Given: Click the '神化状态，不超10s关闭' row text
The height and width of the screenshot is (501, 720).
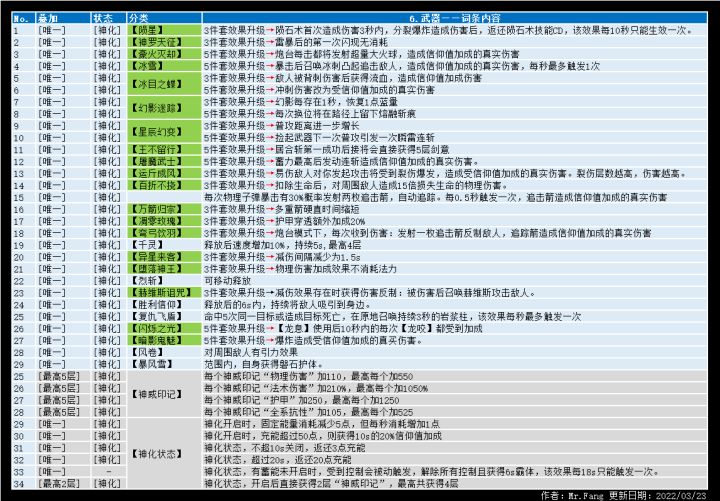Looking at the screenshot, I should [285, 448].
